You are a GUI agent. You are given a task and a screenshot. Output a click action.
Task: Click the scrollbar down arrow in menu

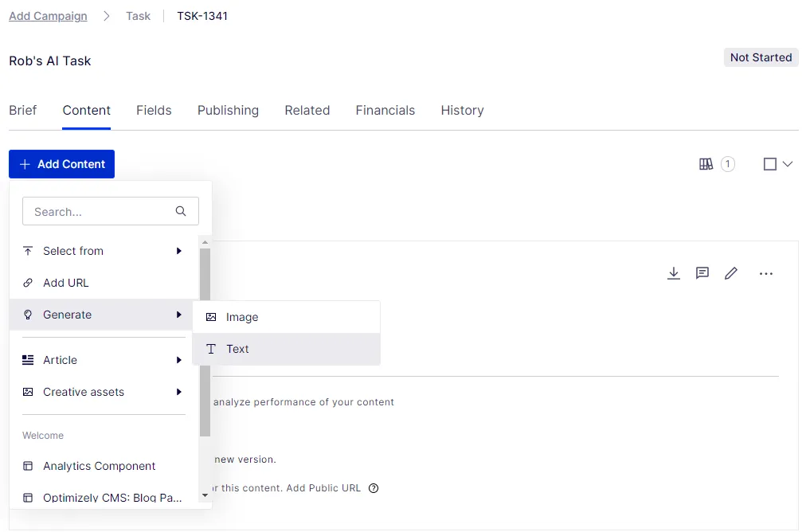(205, 495)
